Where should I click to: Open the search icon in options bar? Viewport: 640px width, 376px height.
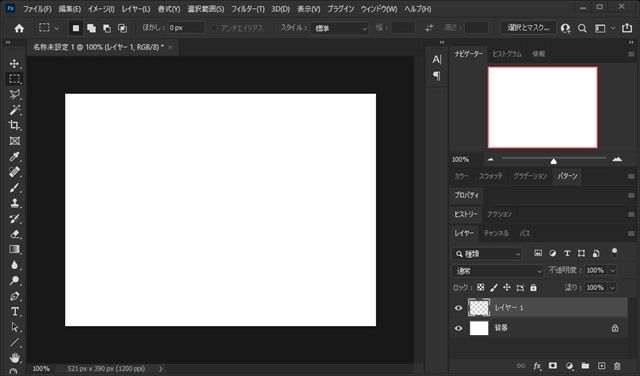tap(582, 28)
